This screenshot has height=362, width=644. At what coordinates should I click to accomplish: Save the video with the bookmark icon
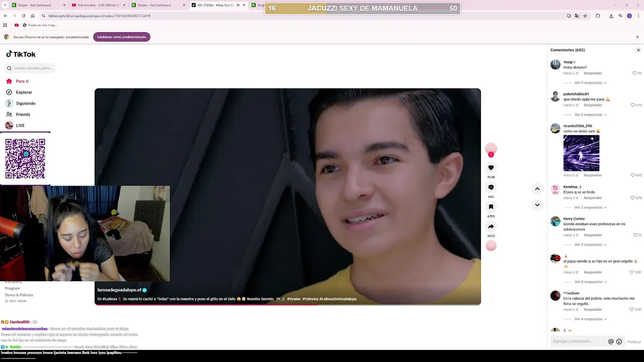[491, 207]
